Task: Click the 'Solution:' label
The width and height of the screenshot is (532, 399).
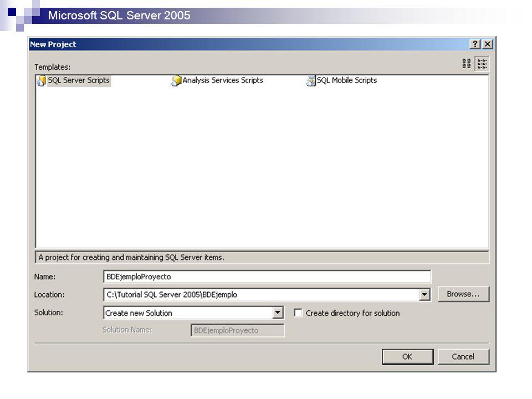Action: (49, 313)
